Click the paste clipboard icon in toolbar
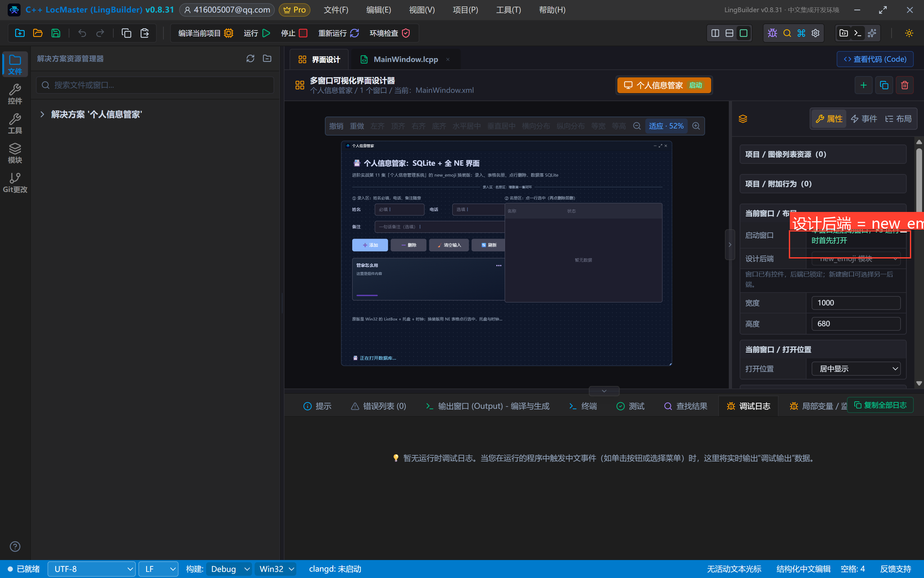This screenshot has height=578, width=924. [144, 33]
